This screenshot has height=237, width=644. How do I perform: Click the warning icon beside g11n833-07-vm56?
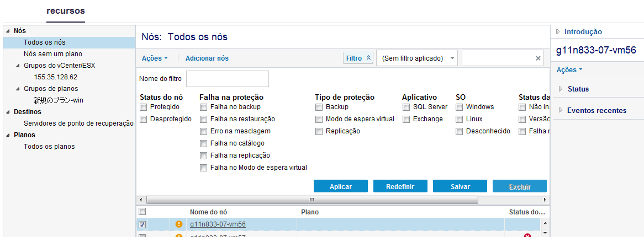point(178,224)
